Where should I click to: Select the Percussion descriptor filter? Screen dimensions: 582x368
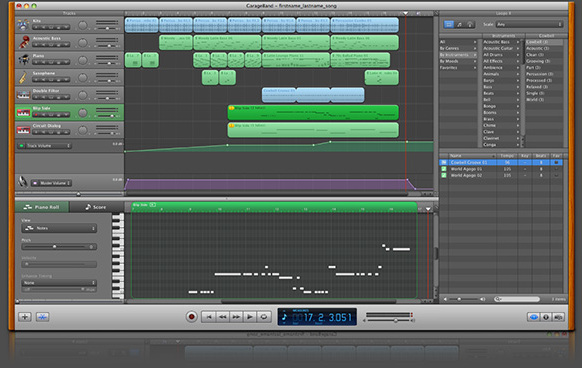(545, 74)
